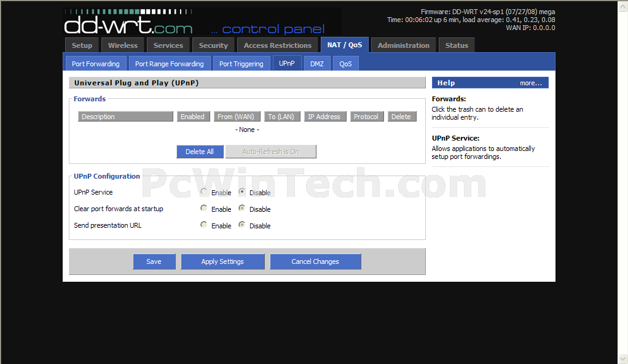628x364 pixels.
Task: Select Disable for UPnP Service
Action: [242, 192]
